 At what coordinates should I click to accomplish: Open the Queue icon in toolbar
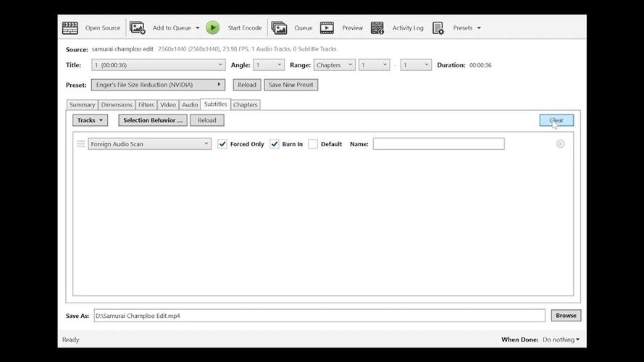pos(279,28)
